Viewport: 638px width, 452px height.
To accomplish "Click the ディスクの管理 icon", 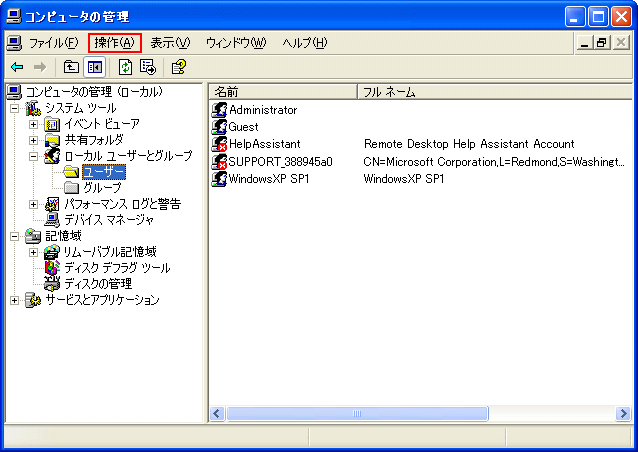I will 52,284.
